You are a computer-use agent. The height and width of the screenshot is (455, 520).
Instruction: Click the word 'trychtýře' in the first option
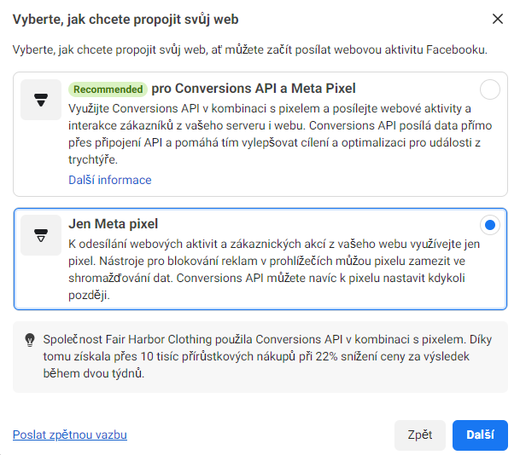click(x=92, y=160)
